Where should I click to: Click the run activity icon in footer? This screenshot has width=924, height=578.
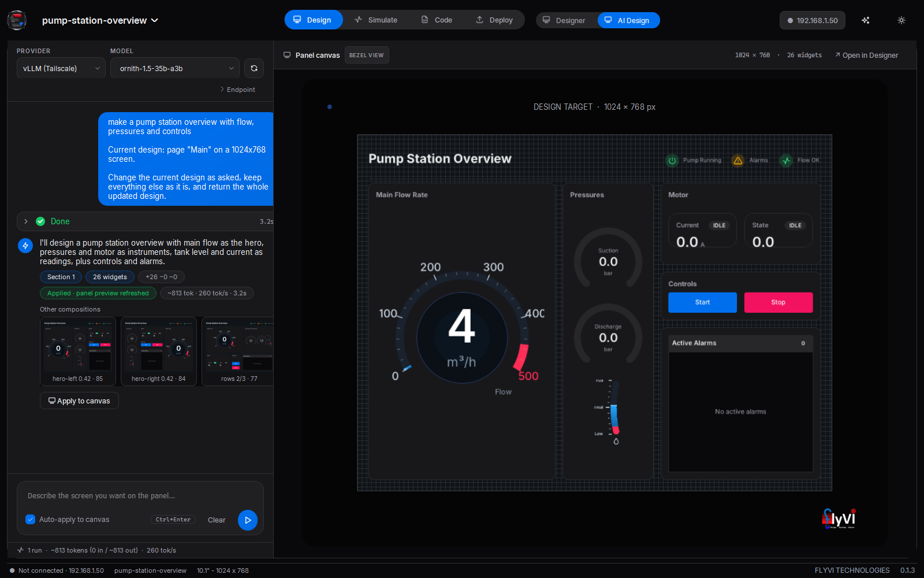[x=21, y=550]
